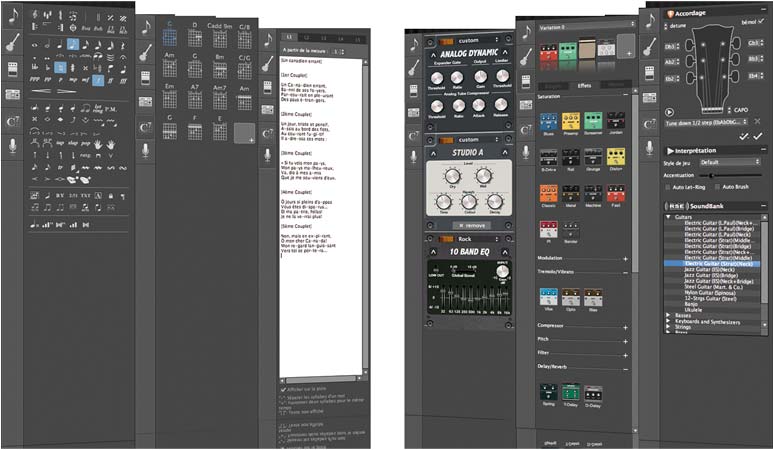The height and width of the screenshot is (450, 773).
Task: Pick the green Screamer pedal
Action: pyautogui.click(x=593, y=122)
